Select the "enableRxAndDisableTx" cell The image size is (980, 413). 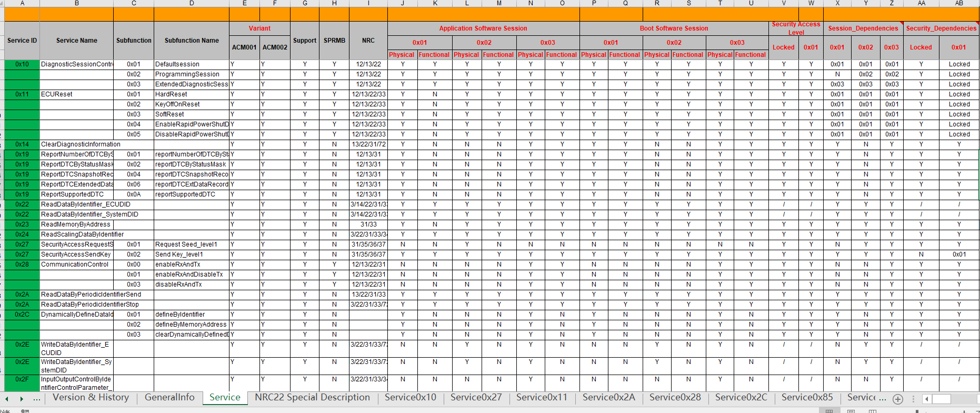[x=192, y=274]
